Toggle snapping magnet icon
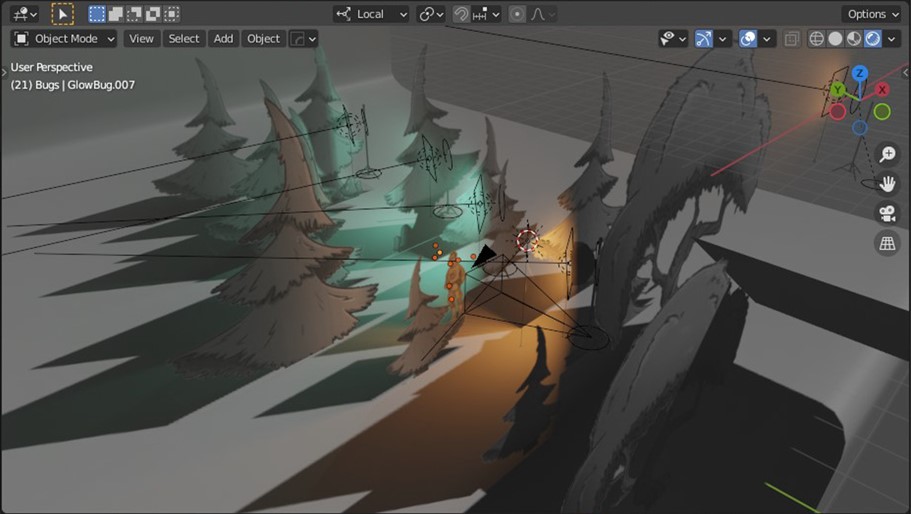Screen dimensions: 911x514 461,14
